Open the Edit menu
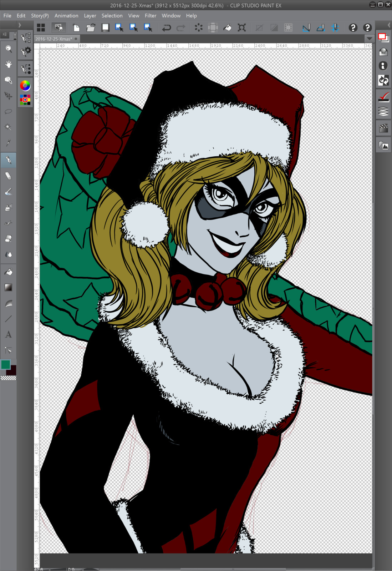 (21, 16)
